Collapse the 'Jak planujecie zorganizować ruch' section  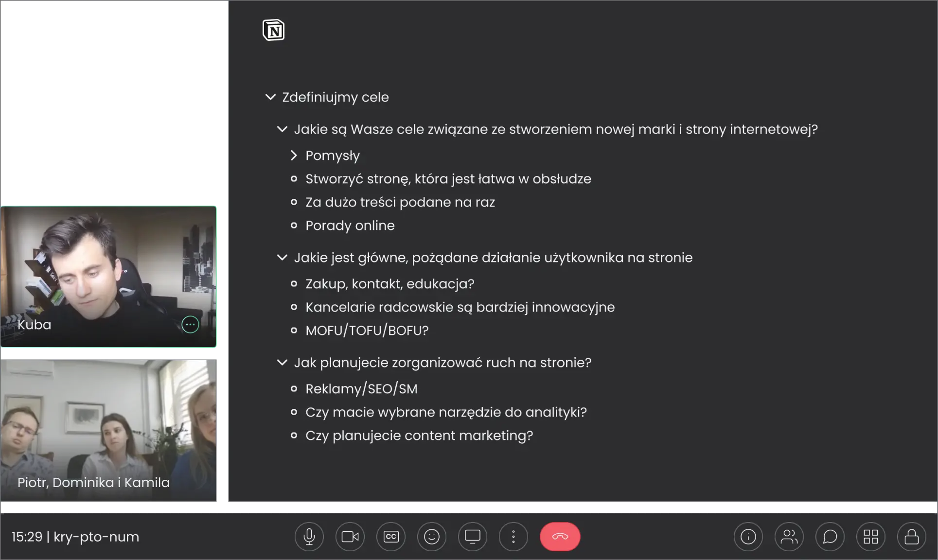282,363
